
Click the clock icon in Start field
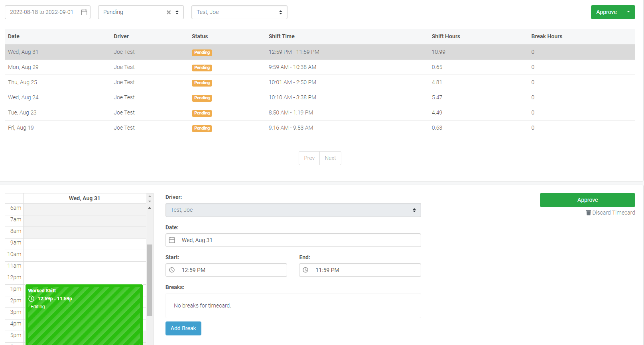point(172,270)
